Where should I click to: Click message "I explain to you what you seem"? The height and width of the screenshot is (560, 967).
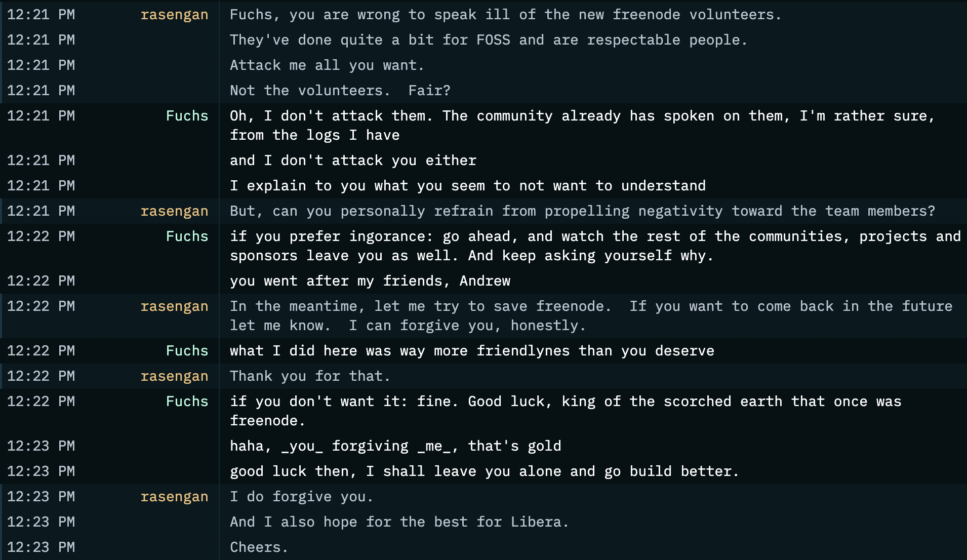point(468,186)
